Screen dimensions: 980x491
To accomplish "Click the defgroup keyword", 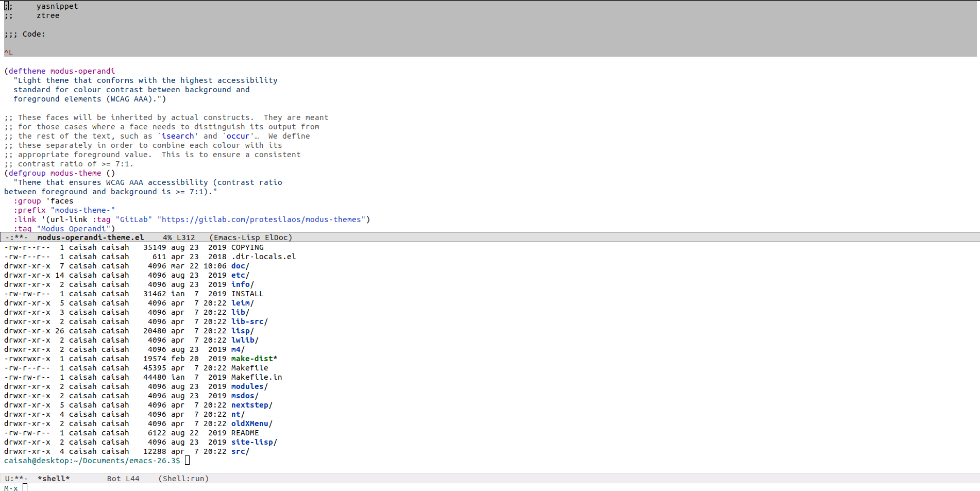I will coord(27,173).
